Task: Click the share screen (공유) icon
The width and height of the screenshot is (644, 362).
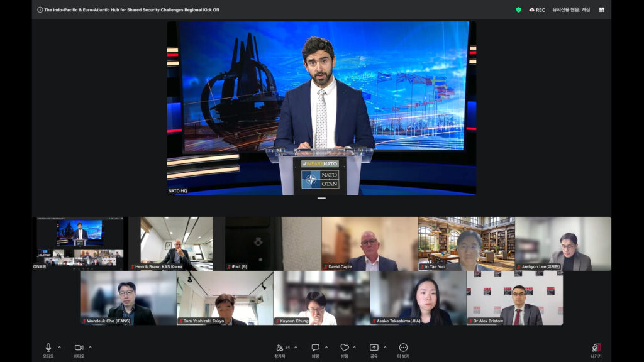Action: pos(374,348)
